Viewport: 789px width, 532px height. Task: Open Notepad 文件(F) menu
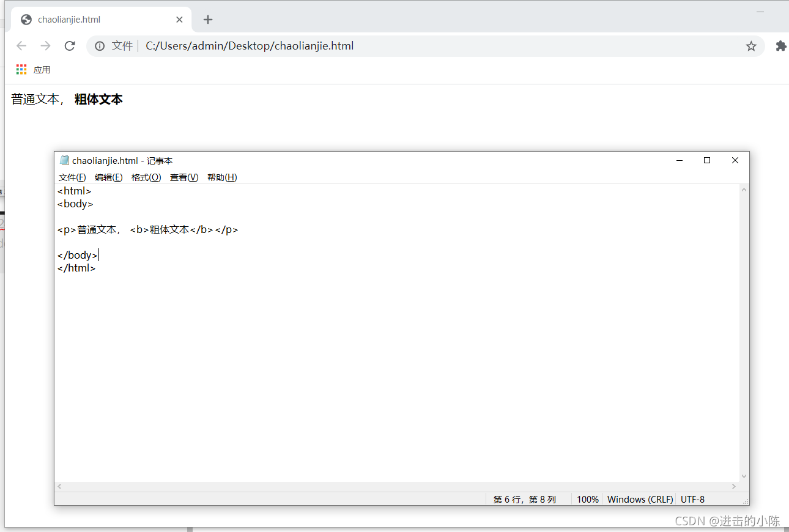point(72,177)
